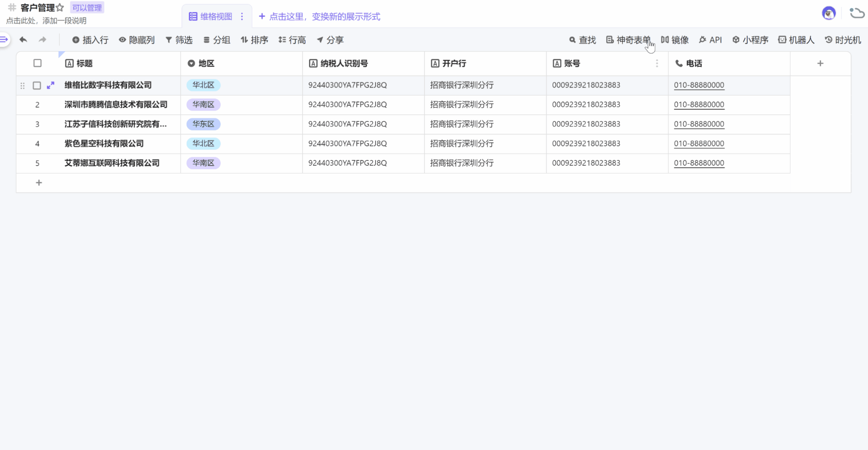
Task: Check the checkbox for 维格比数字科技有限公司 row
Action: coord(37,85)
